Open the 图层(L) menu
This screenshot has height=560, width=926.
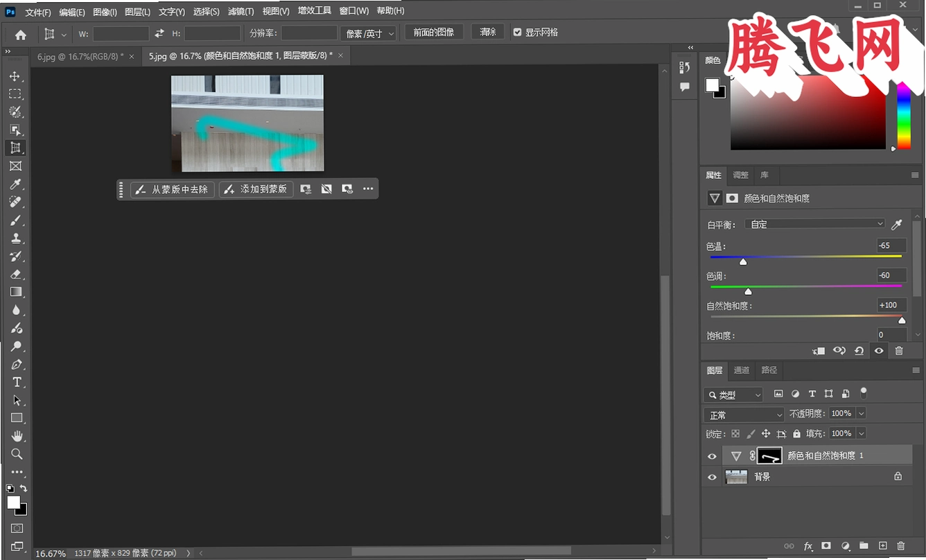click(137, 12)
